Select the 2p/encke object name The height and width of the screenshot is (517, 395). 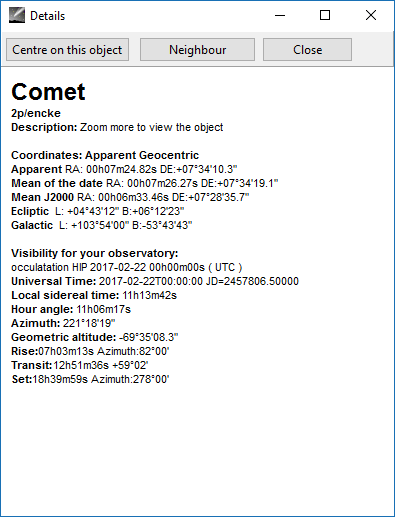[x=36, y=113]
